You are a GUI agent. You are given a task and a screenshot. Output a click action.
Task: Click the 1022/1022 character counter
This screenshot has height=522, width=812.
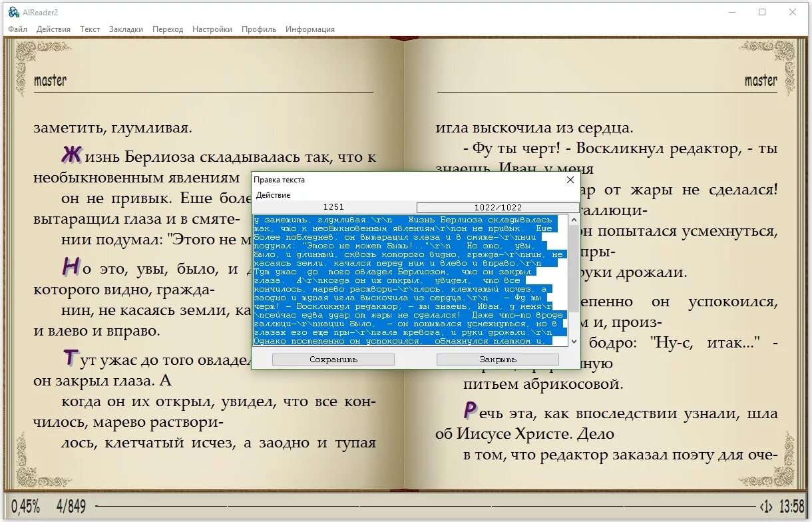pyautogui.click(x=498, y=207)
